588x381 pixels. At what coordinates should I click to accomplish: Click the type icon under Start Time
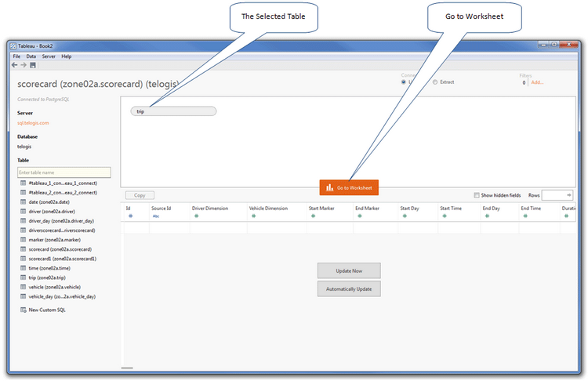[445, 216]
